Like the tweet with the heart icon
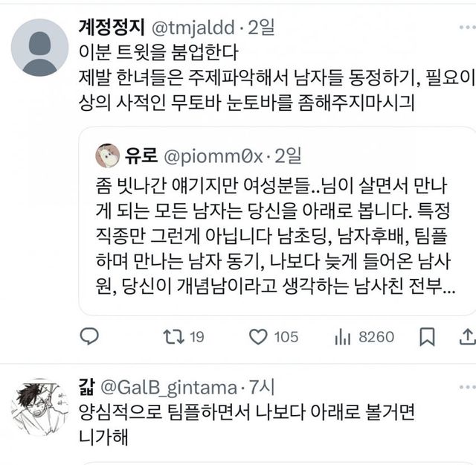The height and width of the screenshot is (465, 476). point(258,337)
